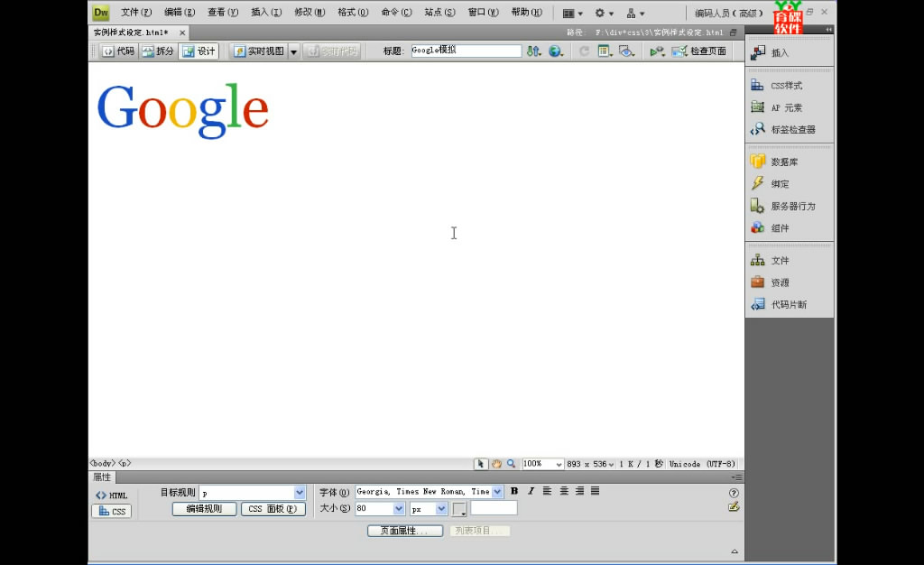Click the 编辑规则 button
The width and height of the screenshot is (924, 565).
pos(205,509)
